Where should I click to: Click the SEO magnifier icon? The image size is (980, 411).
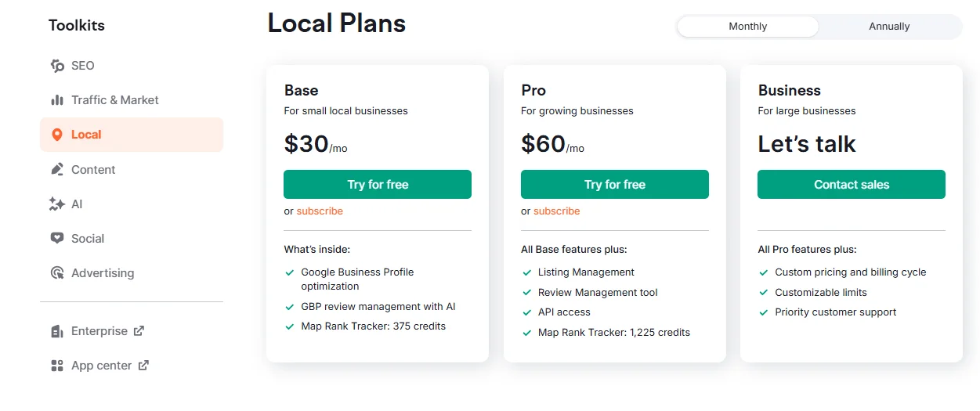point(57,66)
